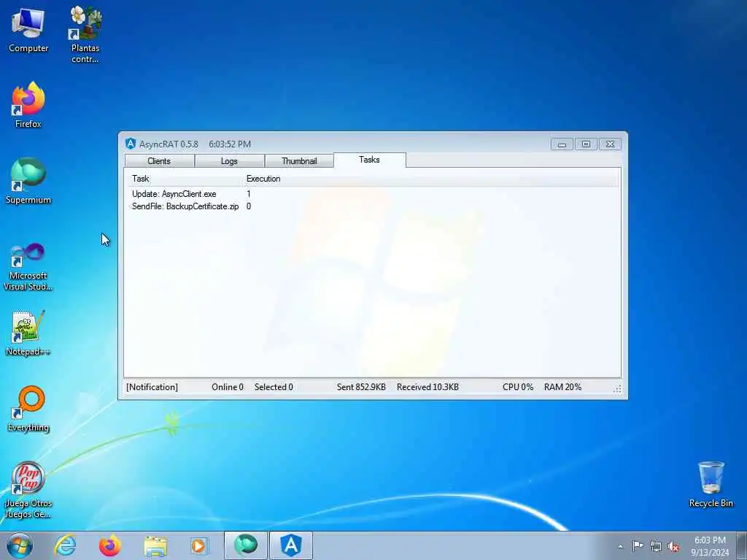Switch to AsyncRAT taskbar button

(291, 545)
